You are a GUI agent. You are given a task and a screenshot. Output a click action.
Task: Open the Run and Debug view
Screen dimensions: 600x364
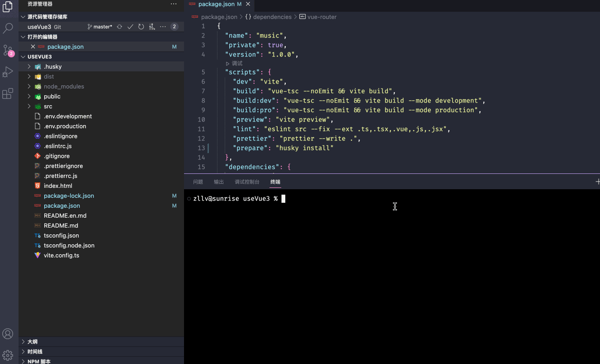pos(8,72)
